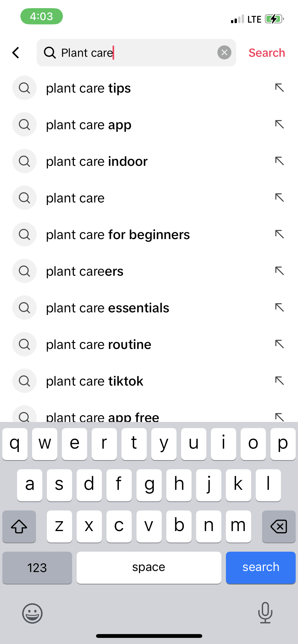Toggle the keyboard Shift key
This screenshot has width=298, height=644.
pyautogui.click(x=19, y=526)
